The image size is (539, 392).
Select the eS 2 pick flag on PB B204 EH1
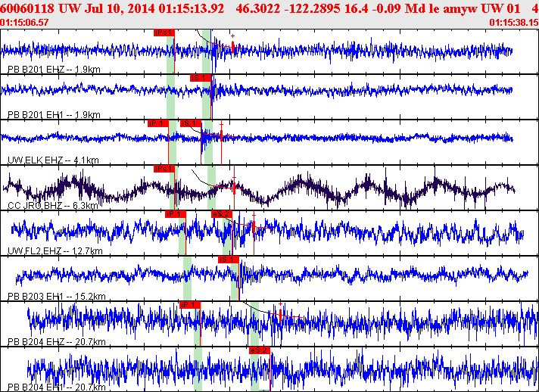pyautogui.click(x=260, y=350)
